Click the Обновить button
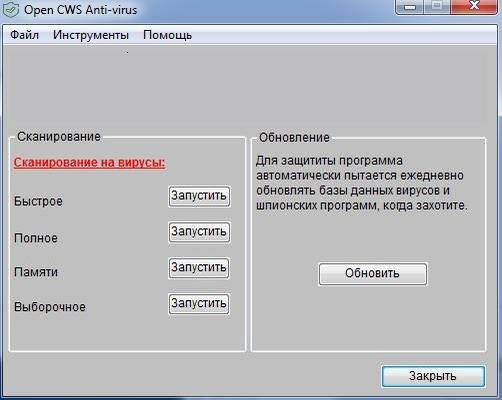Screen dimensions: 502x400 [373, 274]
